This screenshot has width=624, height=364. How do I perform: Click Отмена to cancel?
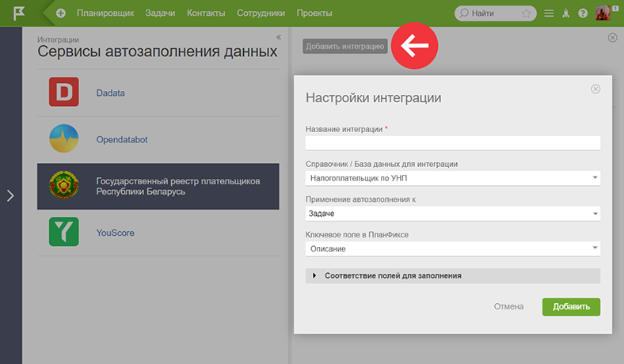(508, 306)
